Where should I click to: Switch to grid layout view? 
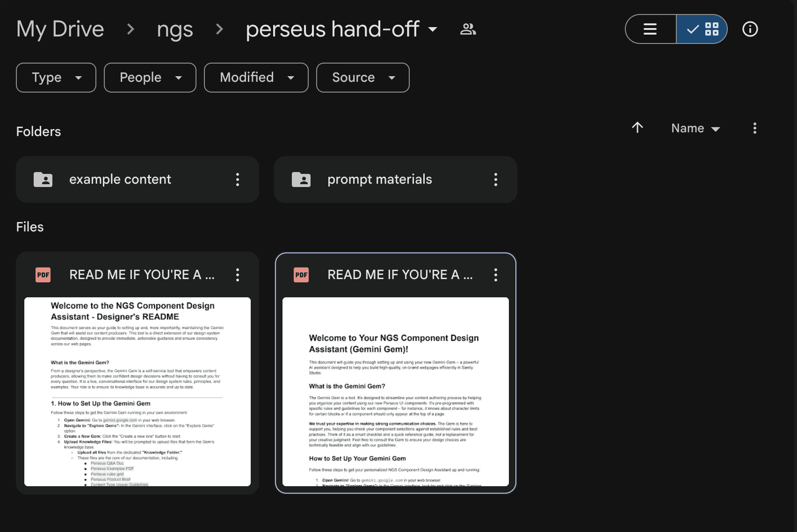pos(702,29)
